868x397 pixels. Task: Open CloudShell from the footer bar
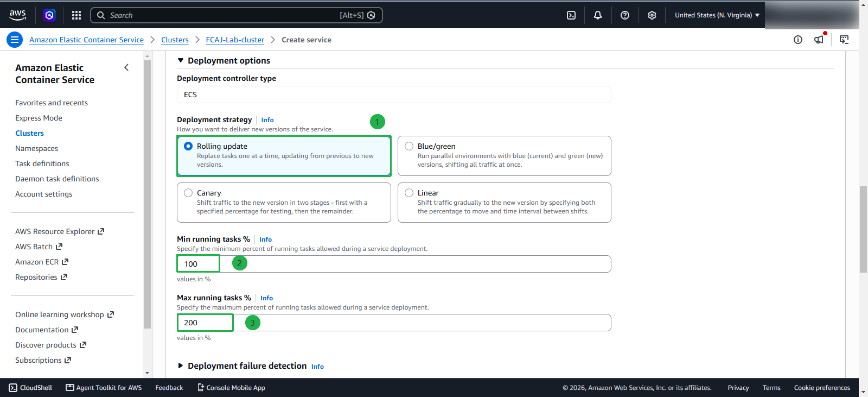point(31,388)
